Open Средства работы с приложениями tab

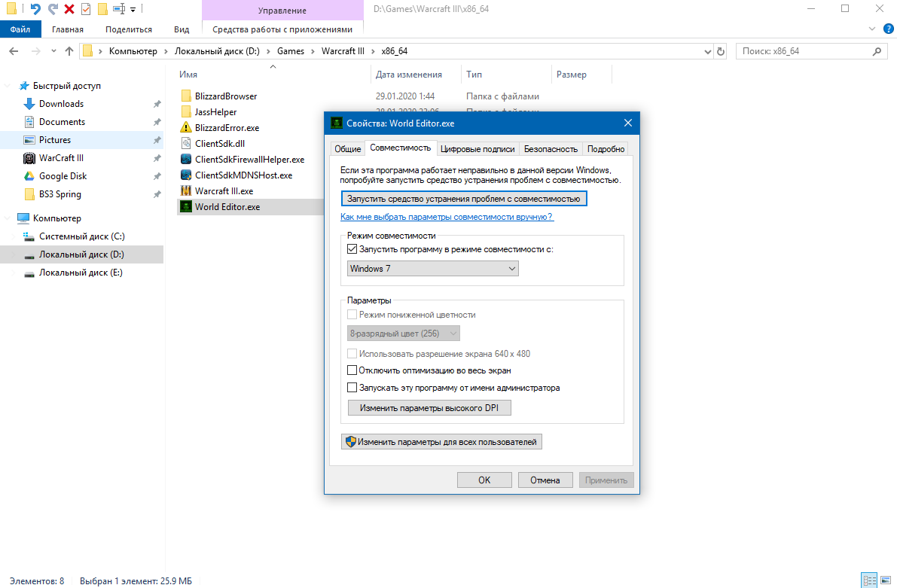[x=282, y=29]
